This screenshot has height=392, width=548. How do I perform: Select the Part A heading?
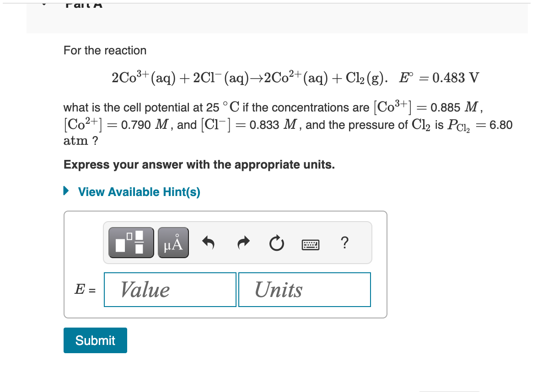pos(84,5)
